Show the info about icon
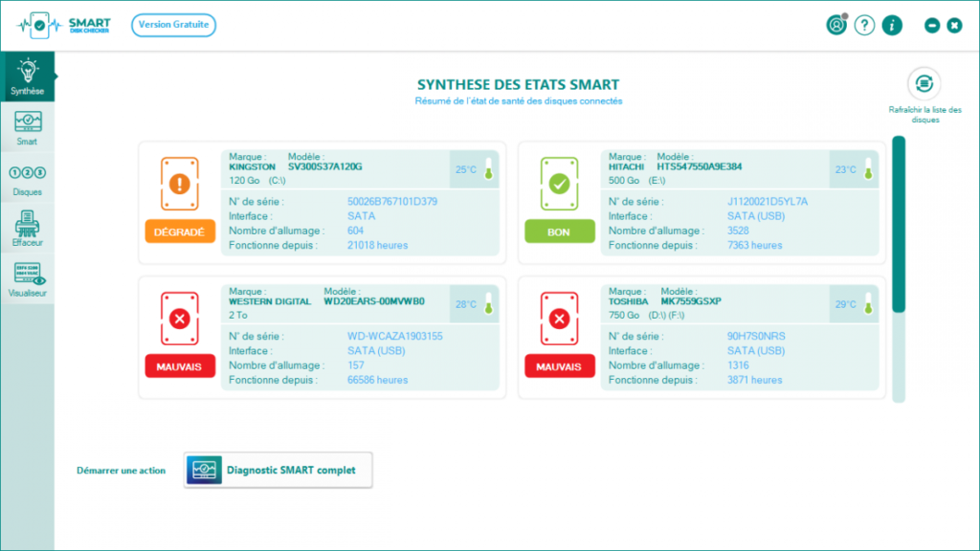 click(892, 25)
